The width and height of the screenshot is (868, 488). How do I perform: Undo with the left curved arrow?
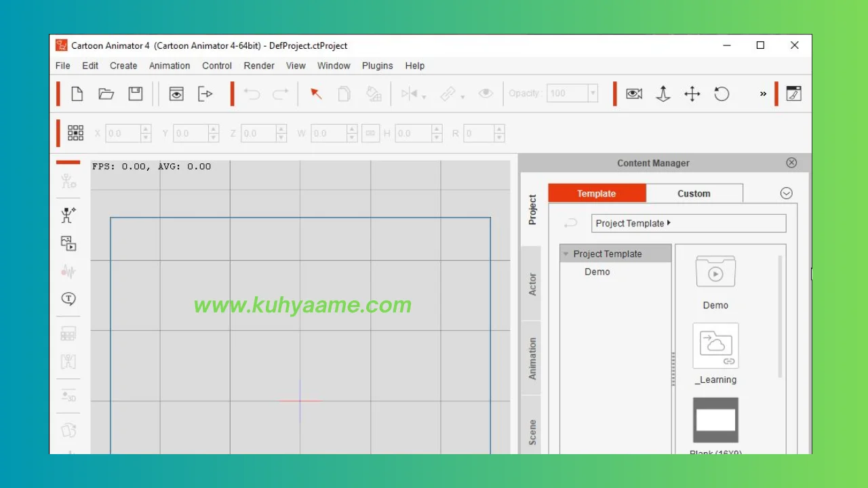252,94
